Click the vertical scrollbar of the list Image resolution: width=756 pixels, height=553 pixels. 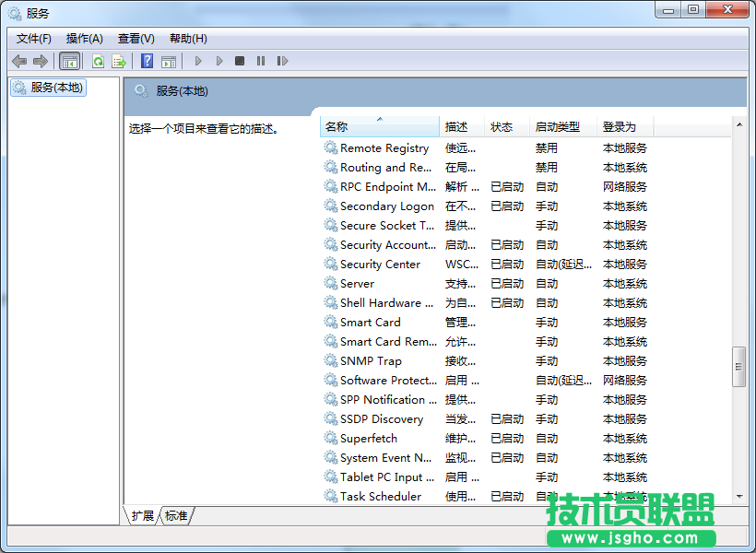(739, 367)
